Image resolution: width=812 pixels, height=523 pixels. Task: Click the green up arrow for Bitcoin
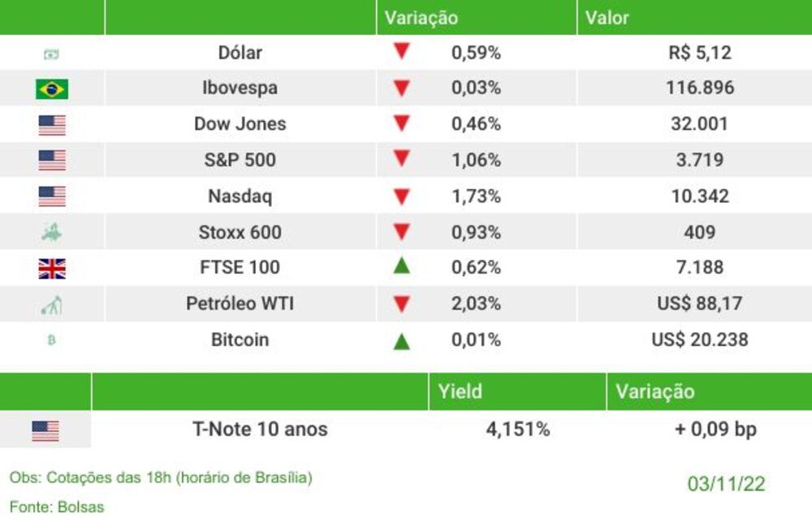(x=401, y=341)
